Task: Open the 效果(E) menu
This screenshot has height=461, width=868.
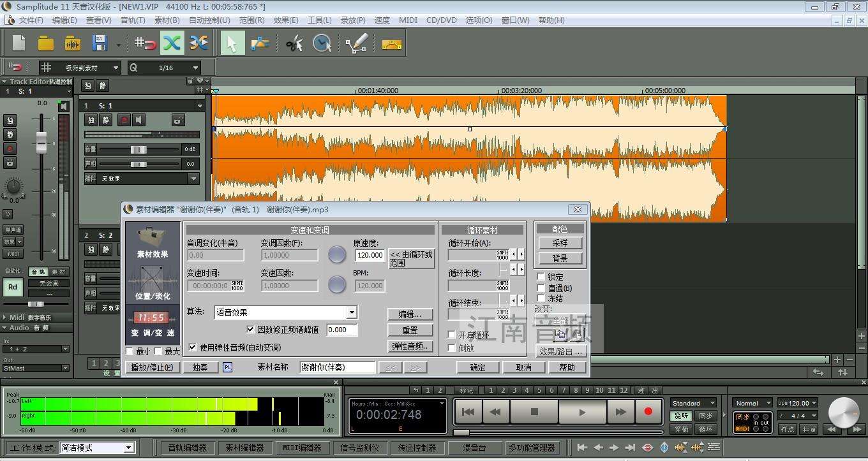Action: pyautogui.click(x=286, y=20)
